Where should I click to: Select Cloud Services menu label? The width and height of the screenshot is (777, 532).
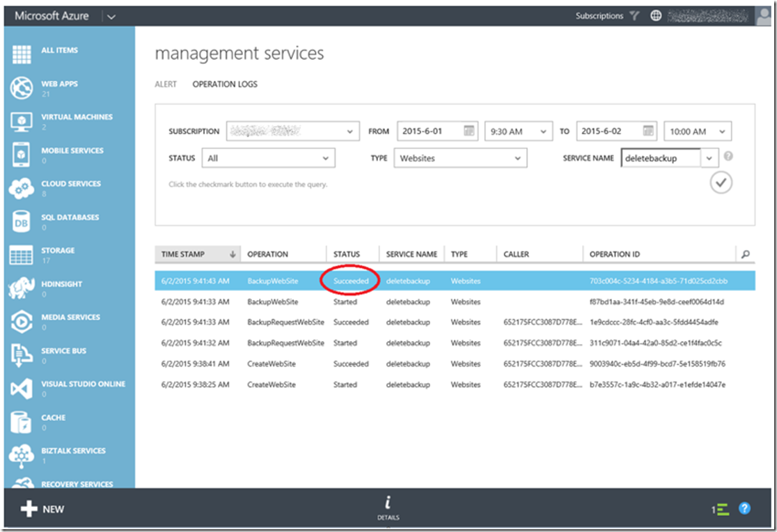[x=71, y=184]
